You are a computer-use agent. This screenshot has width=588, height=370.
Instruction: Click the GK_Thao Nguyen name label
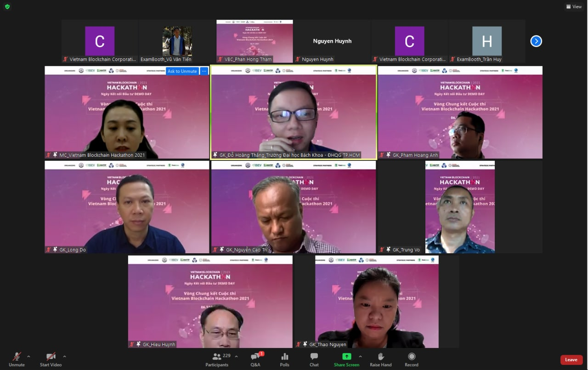tap(328, 345)
